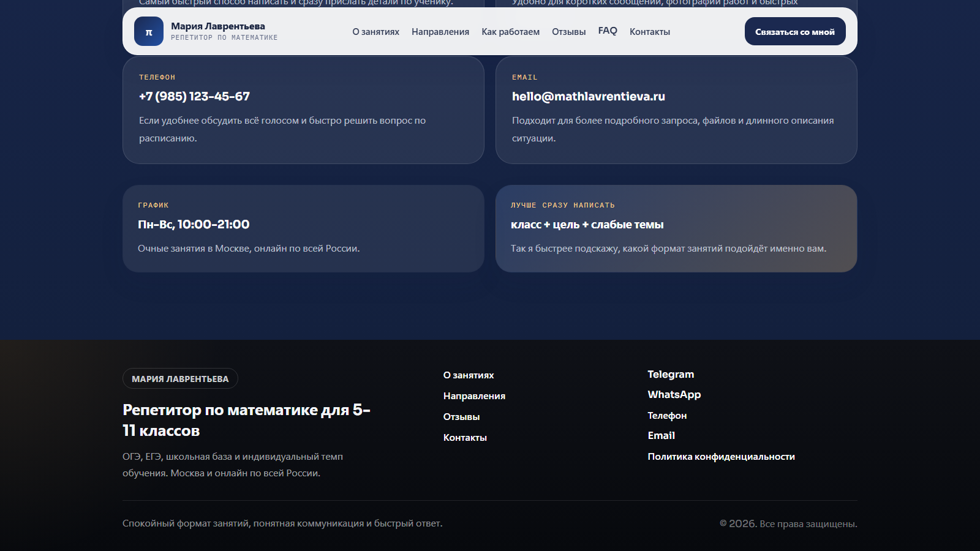980x551 pixels.
Task: Click the ОГЭ, ЕГЭ, школьная база footer description
Action: 233,465
